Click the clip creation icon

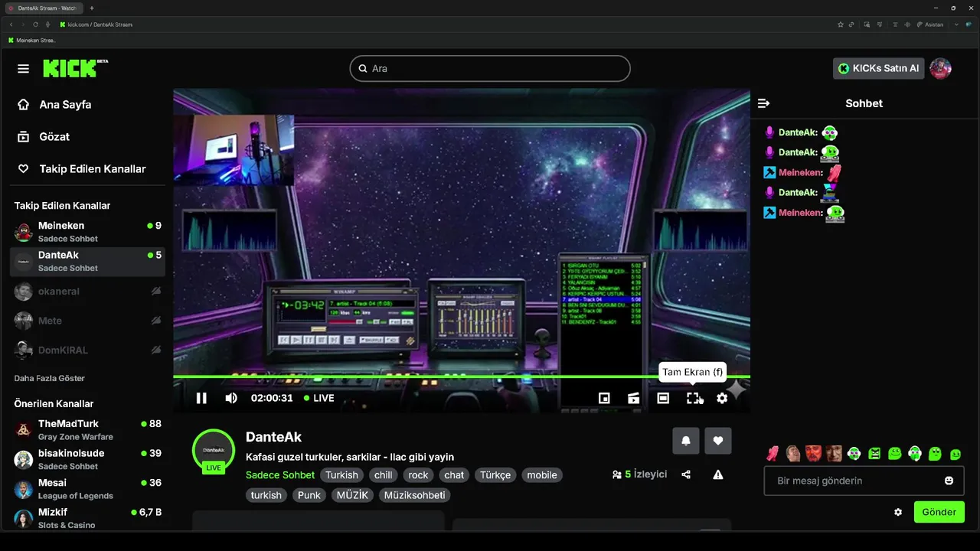click(x=633, y=398)
